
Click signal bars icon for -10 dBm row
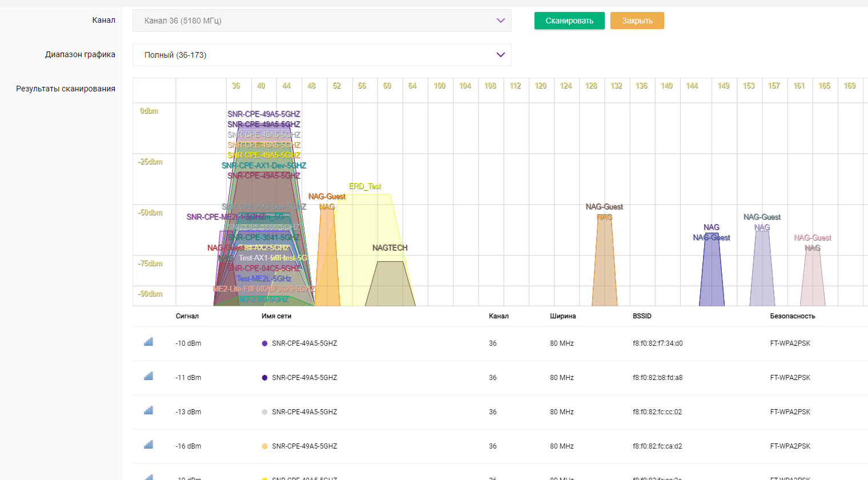tap(148, 342)
